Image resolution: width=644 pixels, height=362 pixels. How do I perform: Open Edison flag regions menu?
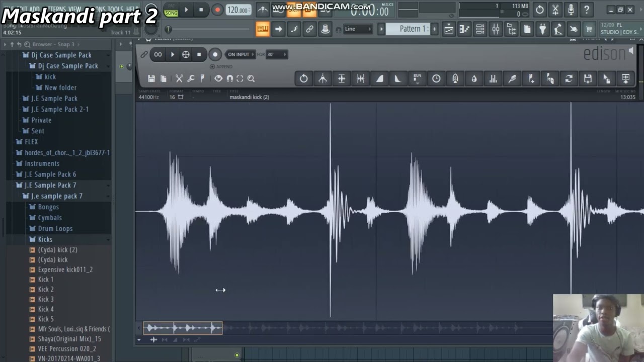[203, 78]
